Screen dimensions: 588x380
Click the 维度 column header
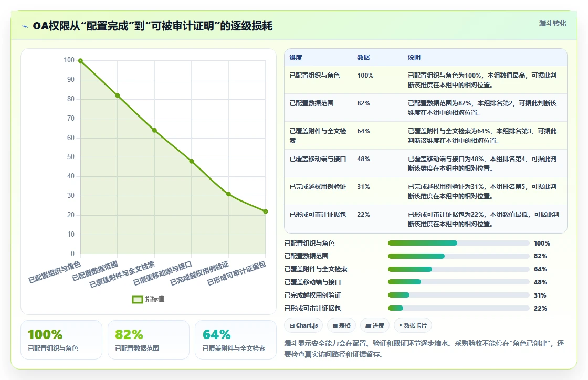pyautogui.click(x=296, y=57)
